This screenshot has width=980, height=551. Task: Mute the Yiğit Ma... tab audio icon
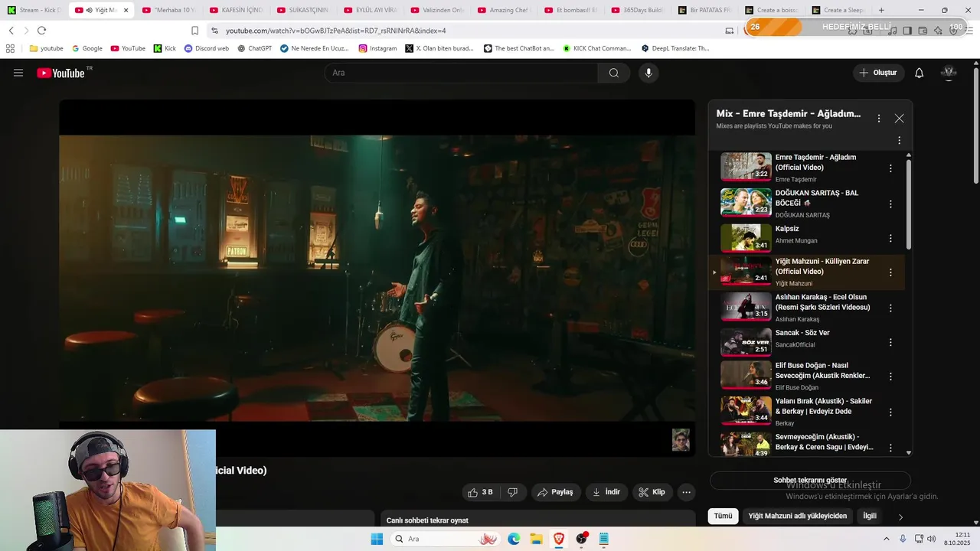(x=89, y=10)
